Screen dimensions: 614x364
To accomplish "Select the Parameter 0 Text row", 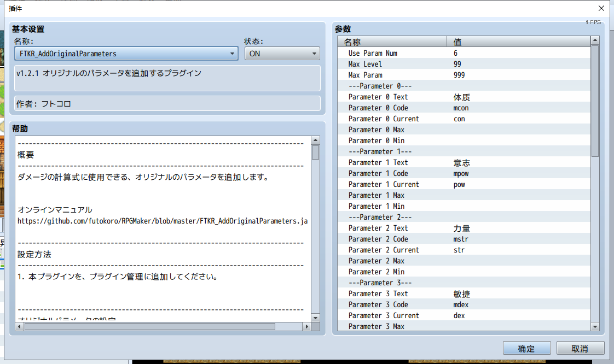I will 464,97.
